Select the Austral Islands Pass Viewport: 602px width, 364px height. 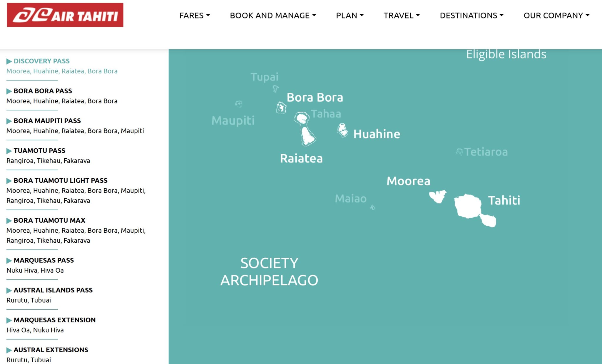click(53, 290)
